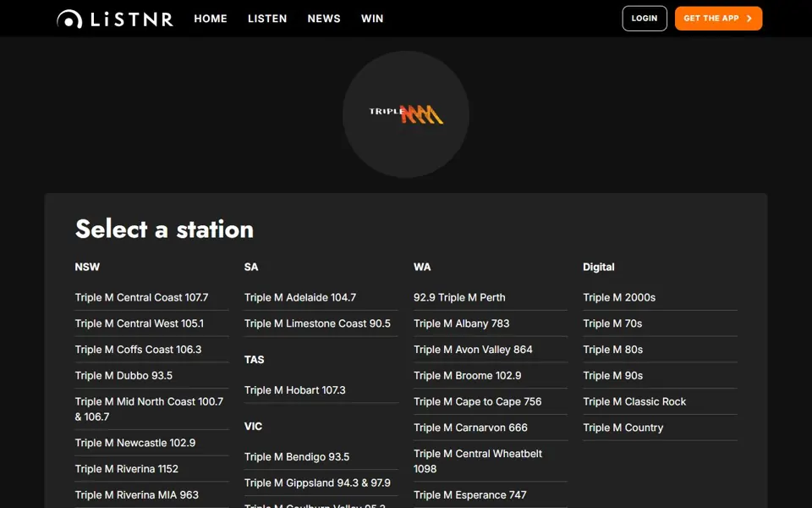Viewport: 812px width, 508px height.
Task: Select Triple M Newcastle 102.9
Action: [x=135, y=443]
